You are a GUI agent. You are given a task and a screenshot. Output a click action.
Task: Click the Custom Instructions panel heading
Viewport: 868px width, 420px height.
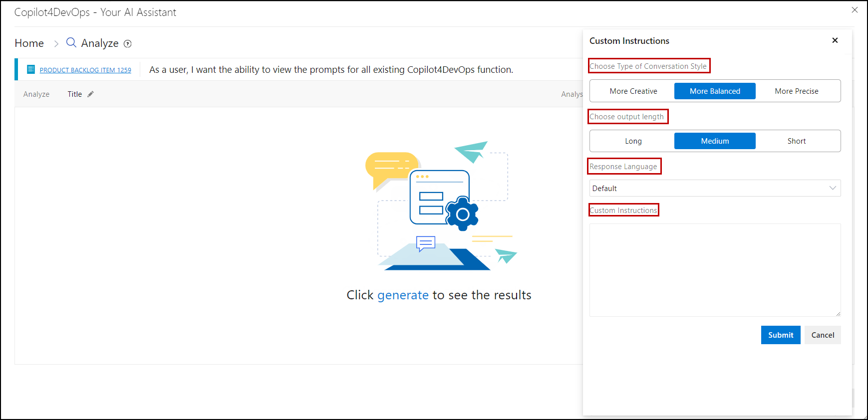tap(629, 41)
